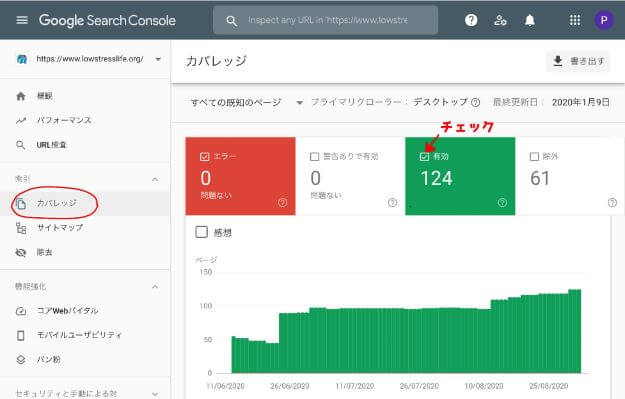
Task: Open the Google apps grid
Action: pos(575,20)
